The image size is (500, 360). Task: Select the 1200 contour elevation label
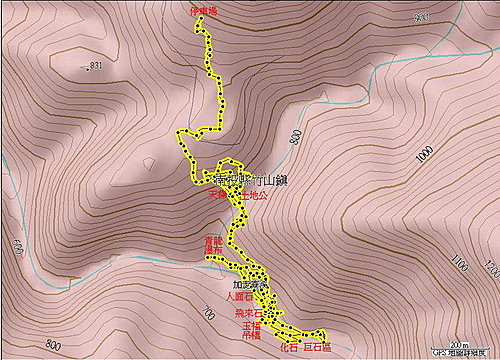(493, 269)
